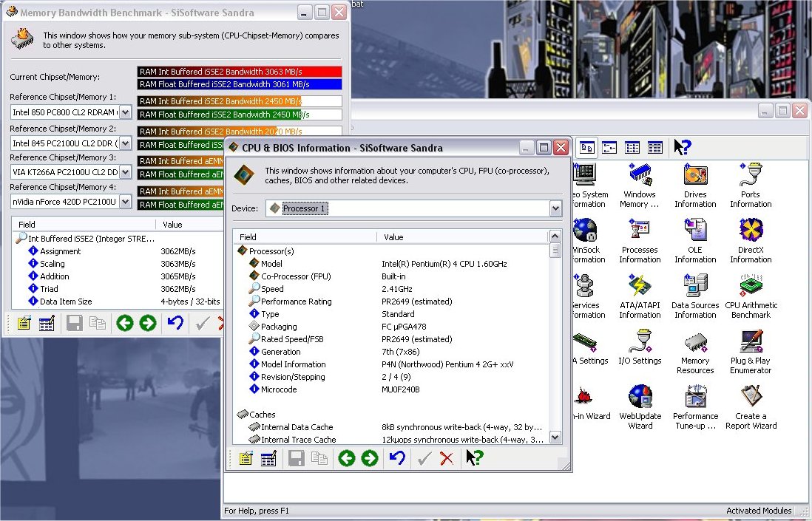812x521 pixels.
Task: Open Reference Chipset/Memory 4 dropdown (nVidia nForce 420D)
Action: (125, 201)
